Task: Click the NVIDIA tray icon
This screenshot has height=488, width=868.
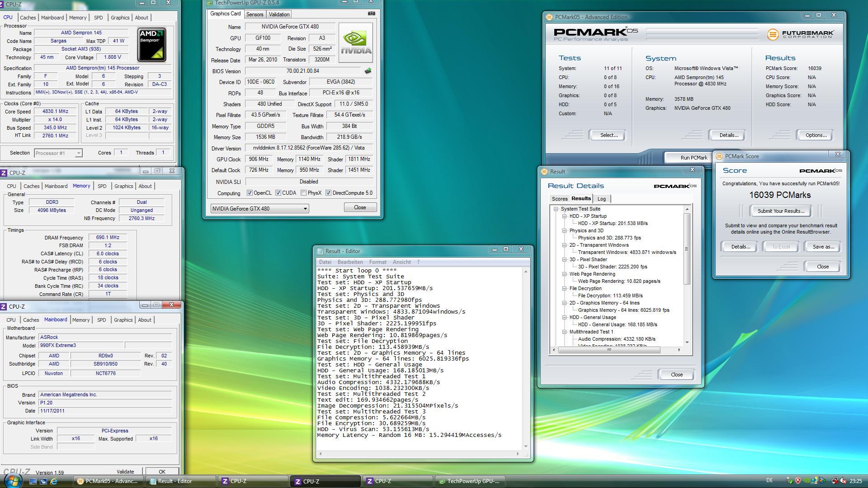Action: [806, 481]
